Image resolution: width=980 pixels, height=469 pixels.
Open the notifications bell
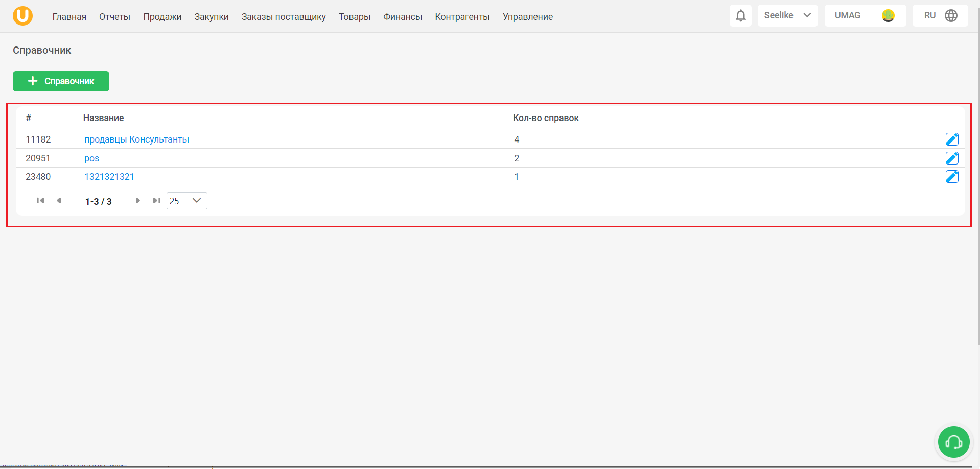[x=740, y=16]
